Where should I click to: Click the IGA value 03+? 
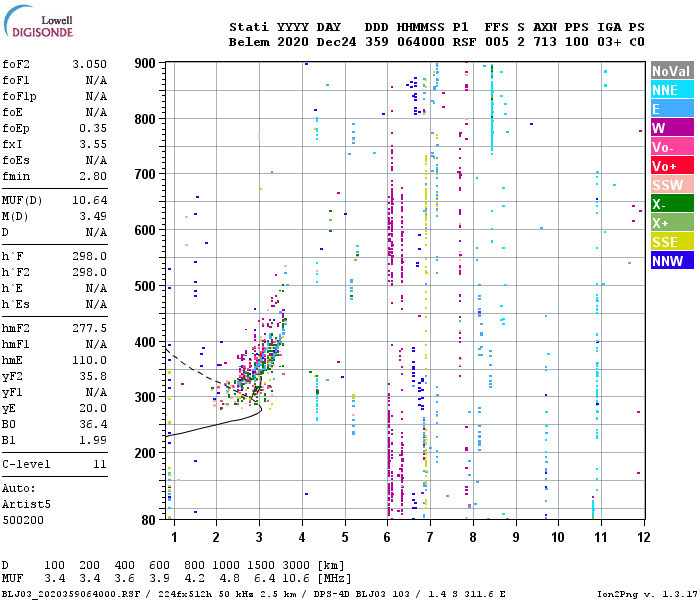click(609, 42)
